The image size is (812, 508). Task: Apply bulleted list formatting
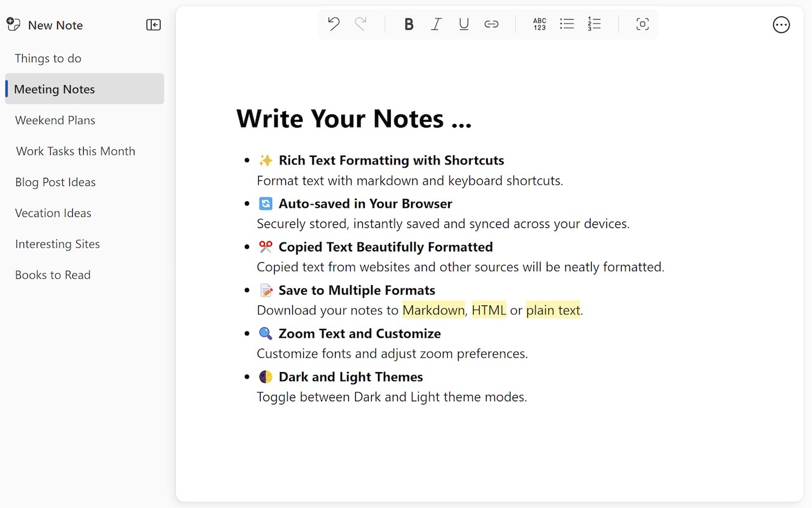tap(567, 24)
